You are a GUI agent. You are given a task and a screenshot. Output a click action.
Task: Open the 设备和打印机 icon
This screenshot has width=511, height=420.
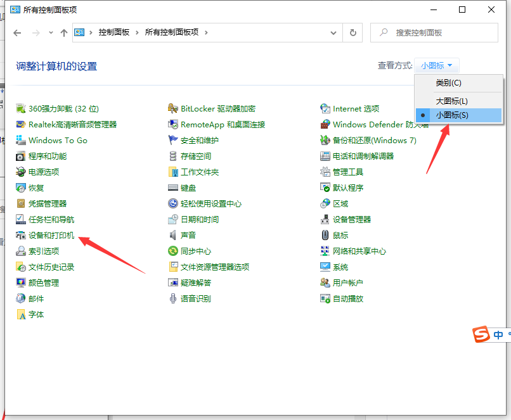point(21,236)
